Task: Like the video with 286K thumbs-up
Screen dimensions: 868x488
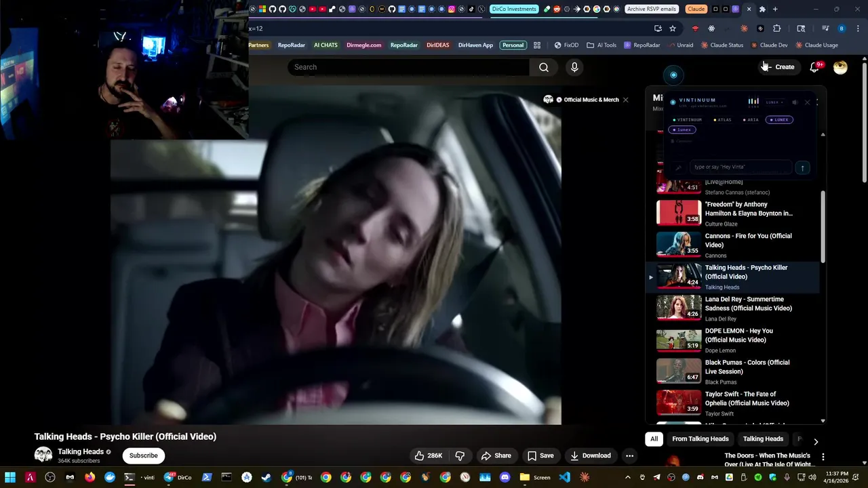Action: (x=429, y=455)
